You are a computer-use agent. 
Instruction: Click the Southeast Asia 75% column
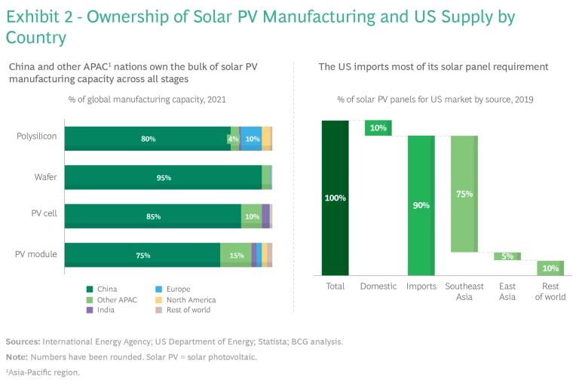coord(464,194)
